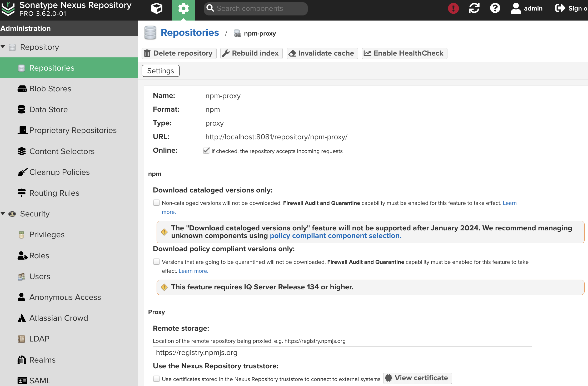Enable Download cataloged versions only checkbox
This screenshot has height=386, width=588.
[x=156, y=202]
